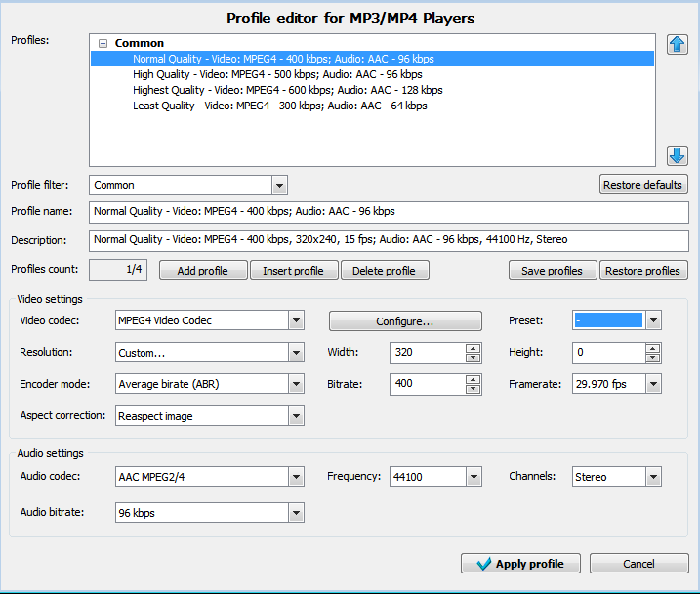700x594 pixels.
Task: Click the Bitrate input field
Action: (428, 384)
